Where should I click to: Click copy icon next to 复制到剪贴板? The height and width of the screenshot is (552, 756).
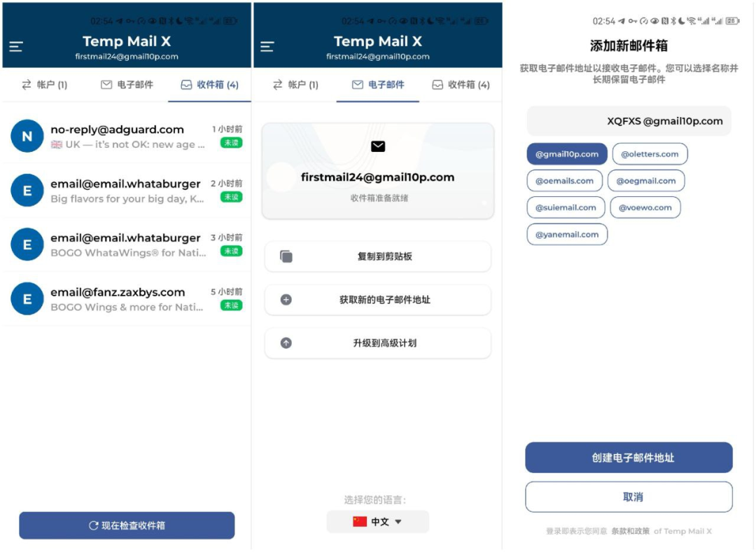coord(286,256)
